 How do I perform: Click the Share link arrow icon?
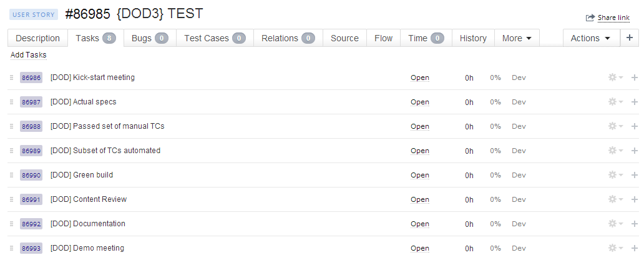(x=590, y=18)
